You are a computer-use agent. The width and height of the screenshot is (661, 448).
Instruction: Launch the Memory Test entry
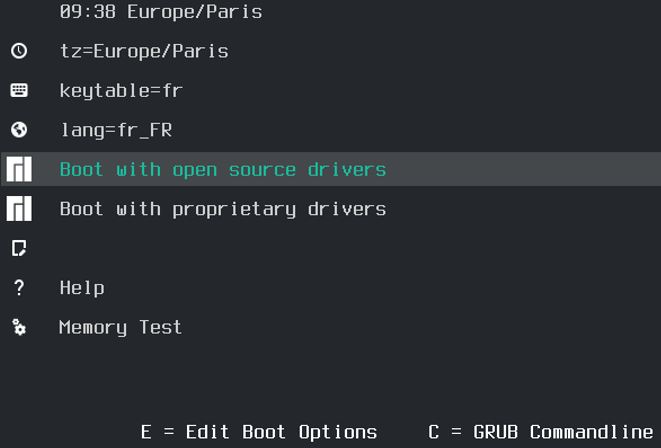pyautogui.click(x=120, y=327)
